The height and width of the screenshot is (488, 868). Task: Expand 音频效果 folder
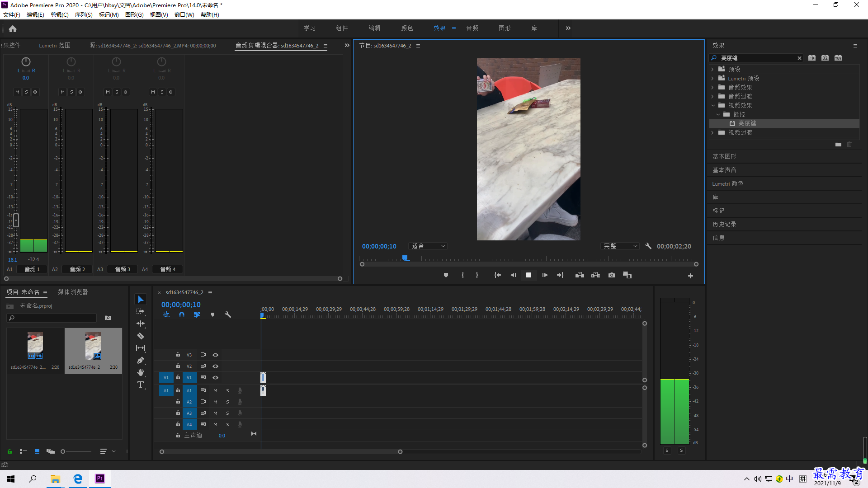712,87
